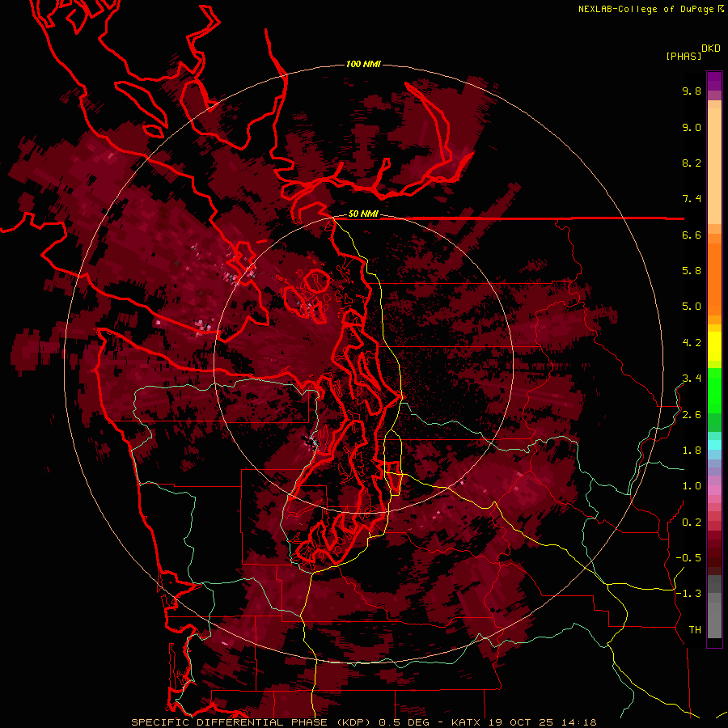Pick the yellow band of the color scale
This screenshot has width=728, height=728.
(x=714, y=346)
